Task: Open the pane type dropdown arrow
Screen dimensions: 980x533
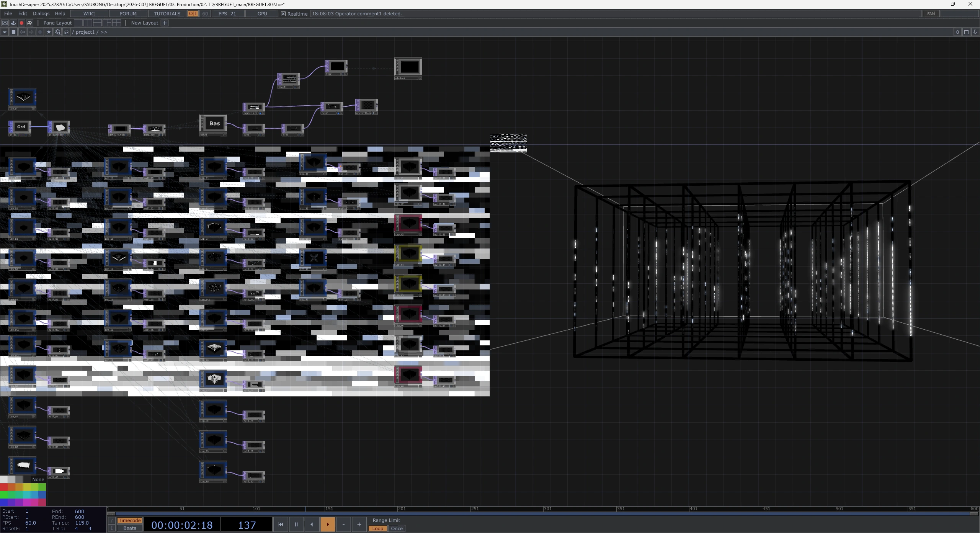Action: (5, 32)
